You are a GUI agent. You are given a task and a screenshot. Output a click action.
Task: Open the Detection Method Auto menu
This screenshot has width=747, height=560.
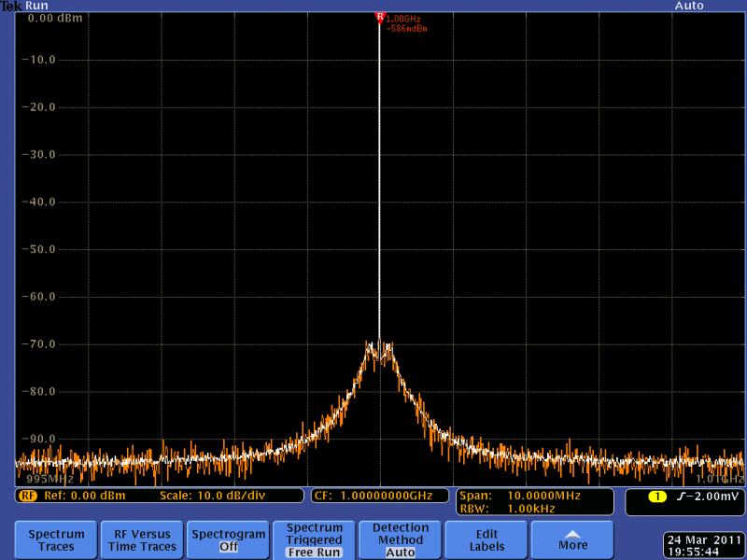point(401,540)
